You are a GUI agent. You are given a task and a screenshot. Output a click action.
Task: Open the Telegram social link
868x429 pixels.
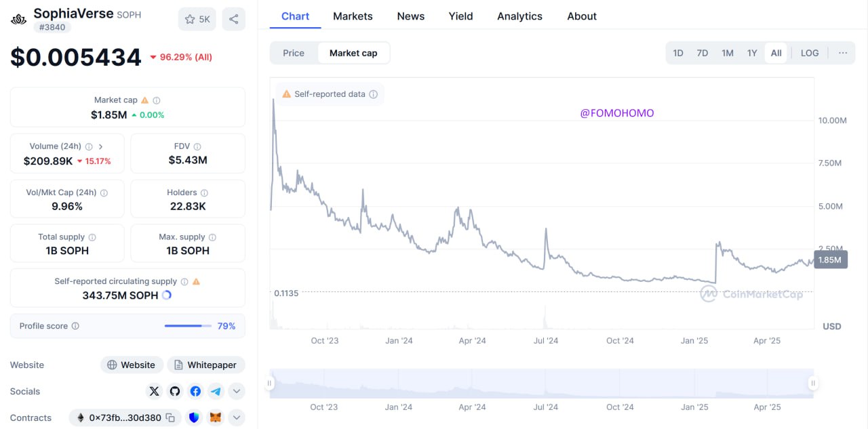point(216,391)
